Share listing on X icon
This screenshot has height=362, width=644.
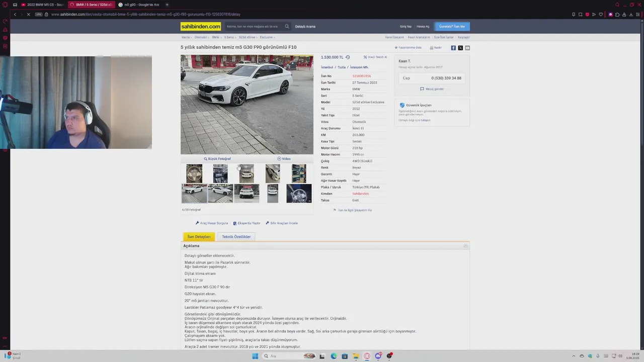460,48
